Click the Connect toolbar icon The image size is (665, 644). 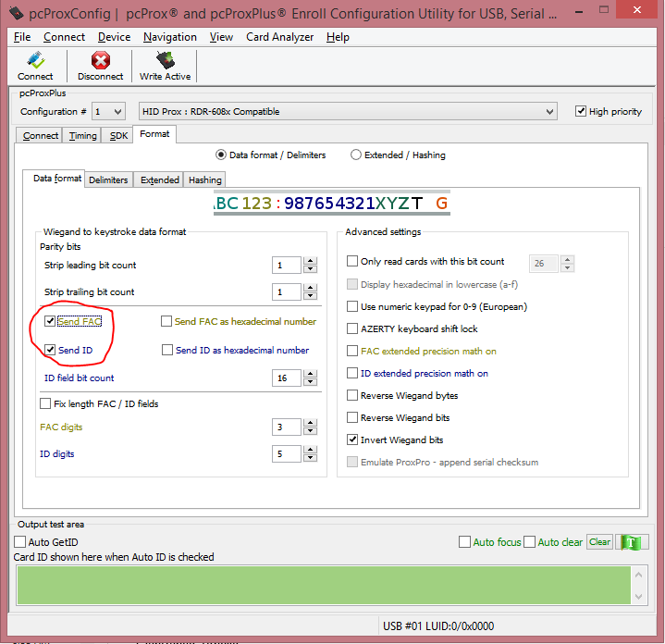(35, 66)
